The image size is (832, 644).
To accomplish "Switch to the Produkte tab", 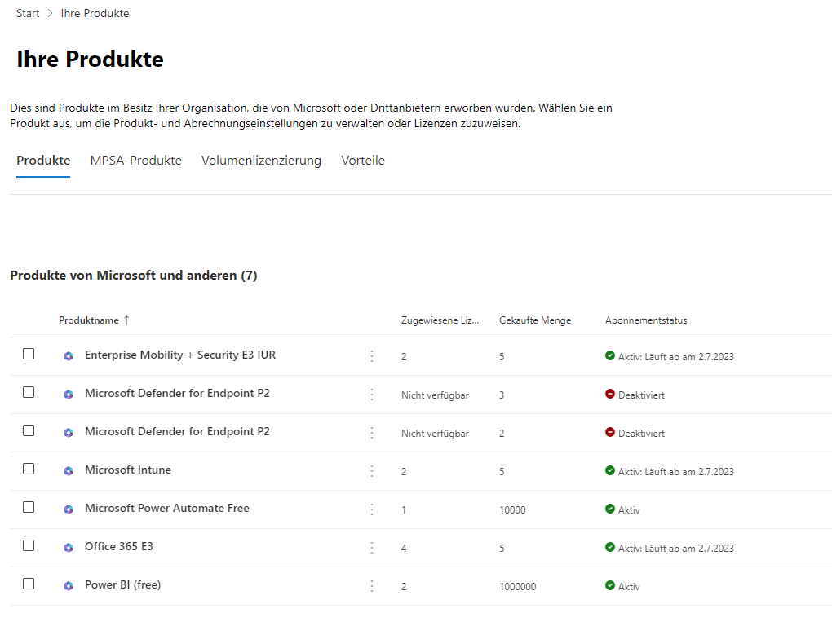I will 43,161.
